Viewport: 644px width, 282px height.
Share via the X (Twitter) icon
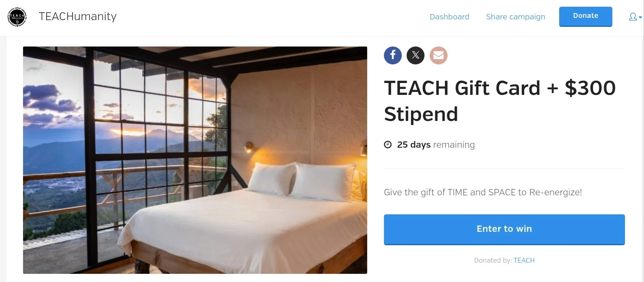(x=416, y=55)
